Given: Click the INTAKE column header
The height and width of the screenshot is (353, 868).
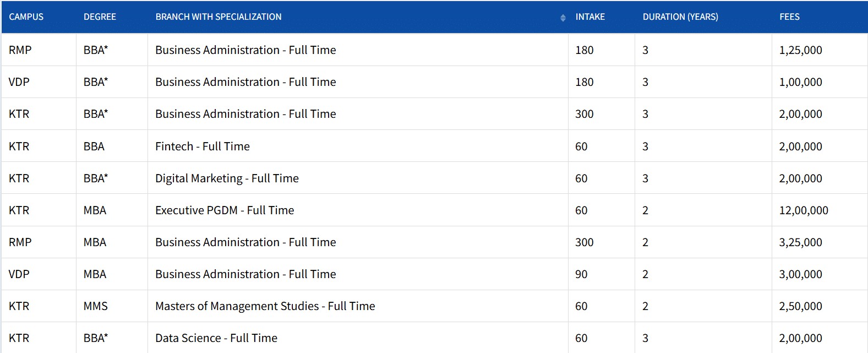Looking at the screenshot, I should 590,17.
